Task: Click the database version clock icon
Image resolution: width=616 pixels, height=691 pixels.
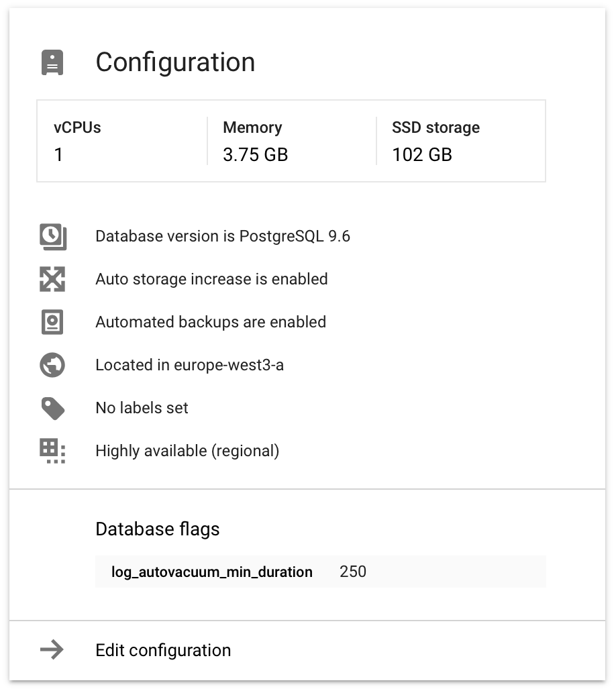Action: pos(52,237)
